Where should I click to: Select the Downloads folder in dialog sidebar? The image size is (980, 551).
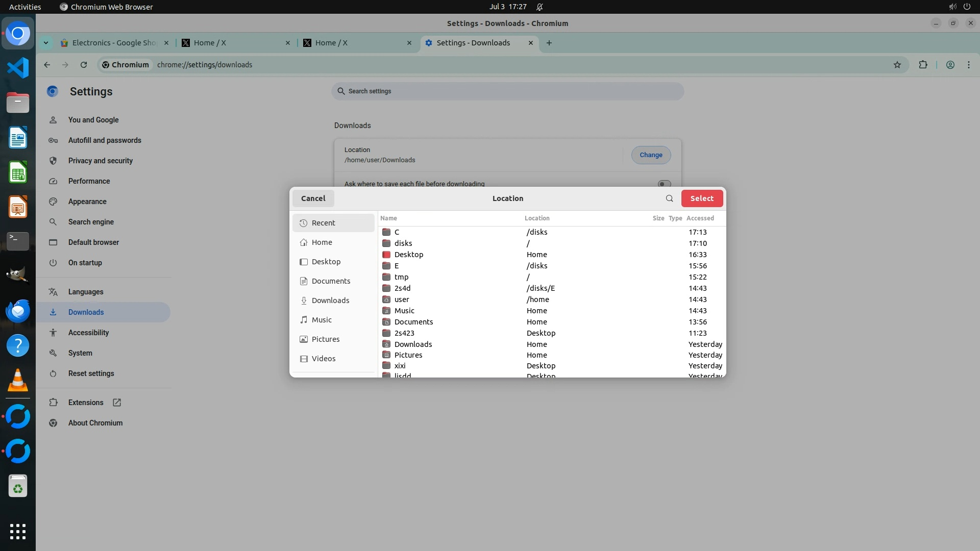(x=330, y=300)
